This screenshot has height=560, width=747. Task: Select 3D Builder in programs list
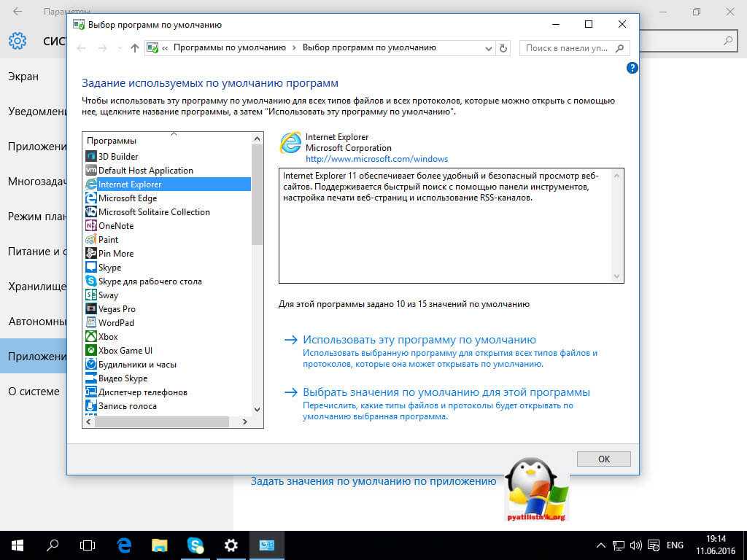click(117, 157)
